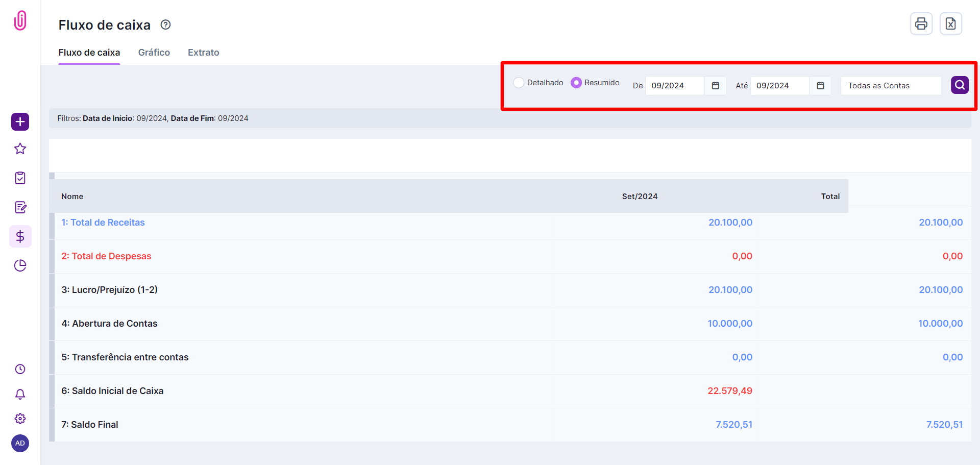The image size is (980, 465).
Task: Click the Total column header
Action: coord(830,197)
